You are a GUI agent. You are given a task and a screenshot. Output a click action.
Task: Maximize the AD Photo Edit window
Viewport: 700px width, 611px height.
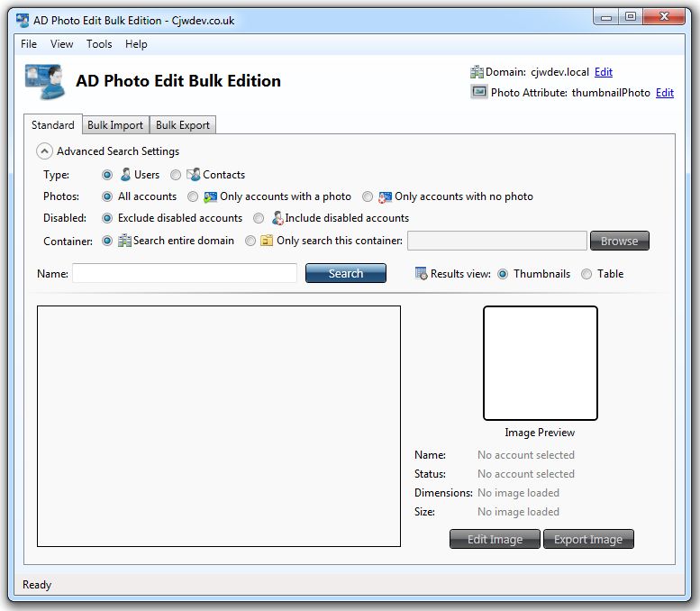coord(631,17)
